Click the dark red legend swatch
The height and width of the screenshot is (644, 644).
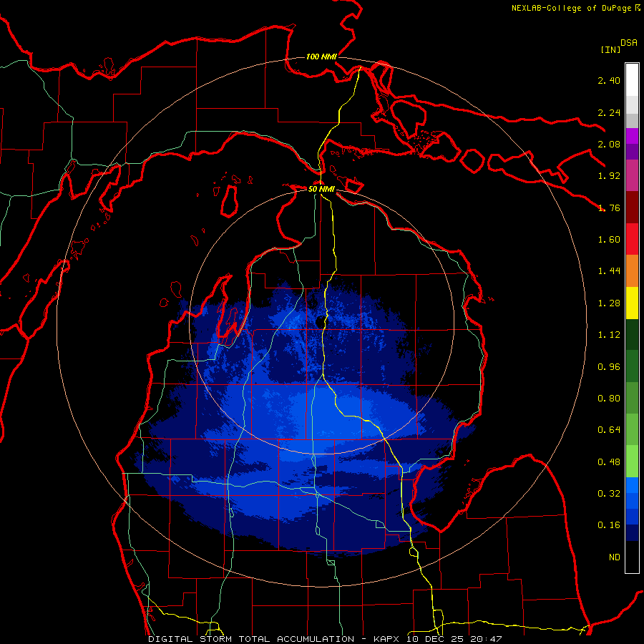click(x=632, y=208)
